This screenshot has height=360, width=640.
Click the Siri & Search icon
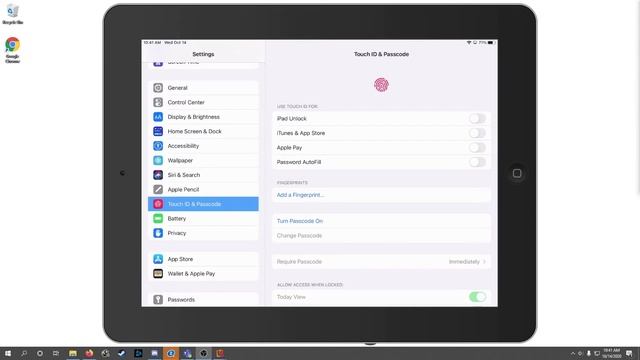pos(158,175)
